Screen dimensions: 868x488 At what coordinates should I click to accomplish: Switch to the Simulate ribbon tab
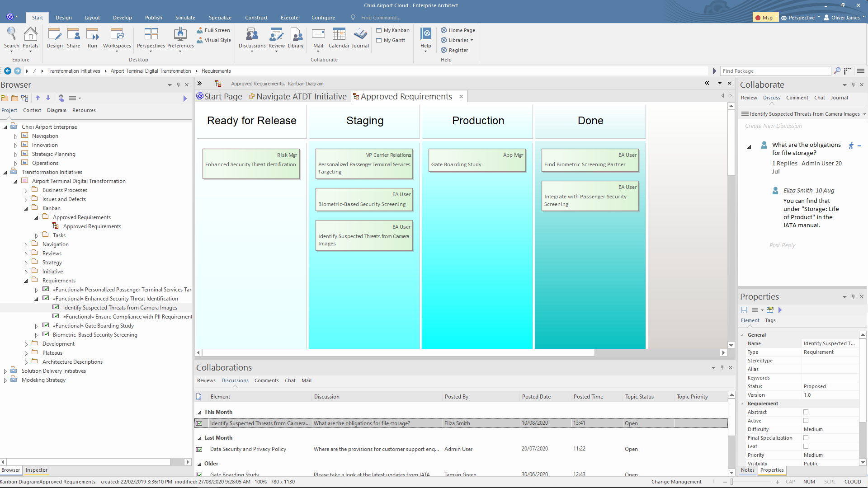coord(185,18)
